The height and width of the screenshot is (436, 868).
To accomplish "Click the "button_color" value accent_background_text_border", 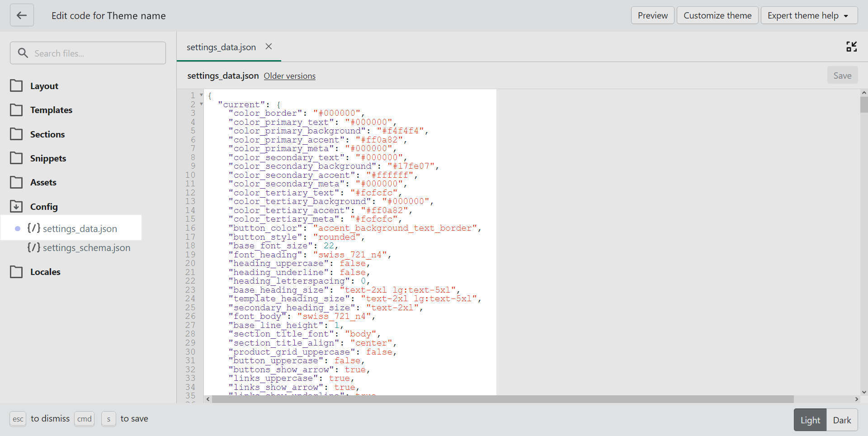I will pos(395,228).
